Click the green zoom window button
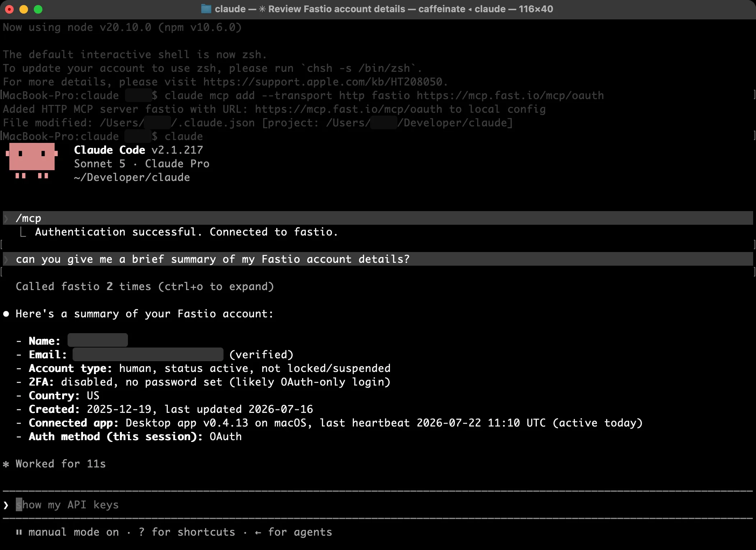The height and width of the screenshot is (550, 756). click(x=38, y=9)
